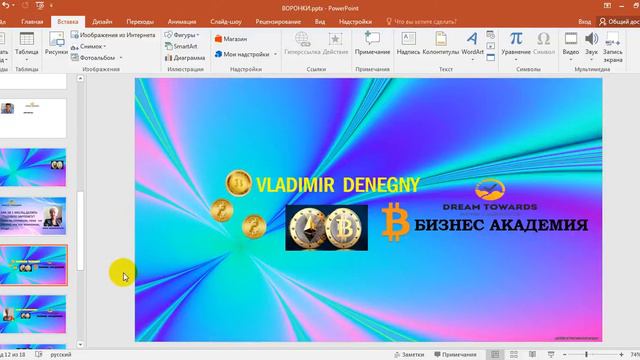Click the date and time icon in the Текст group
This screenshot has height=360, width=640.
point(491,35)
